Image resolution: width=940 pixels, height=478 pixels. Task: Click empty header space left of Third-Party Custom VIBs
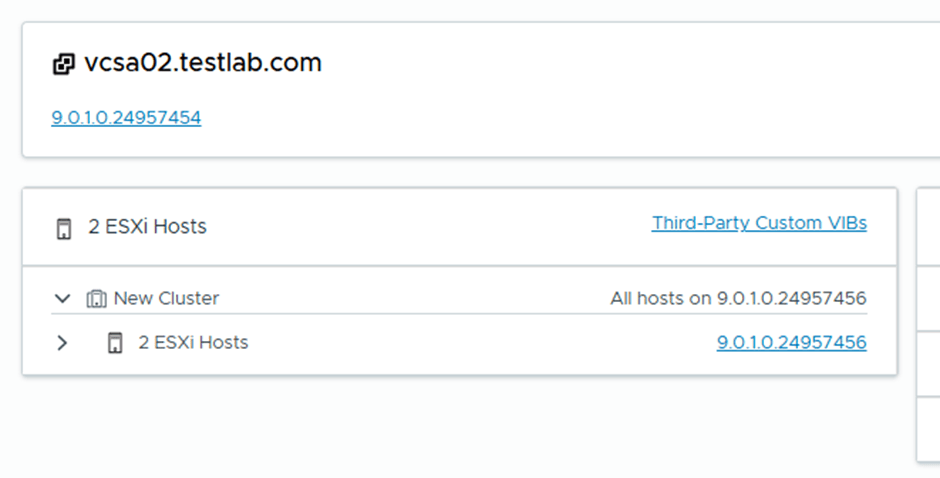tap(430, 227)
